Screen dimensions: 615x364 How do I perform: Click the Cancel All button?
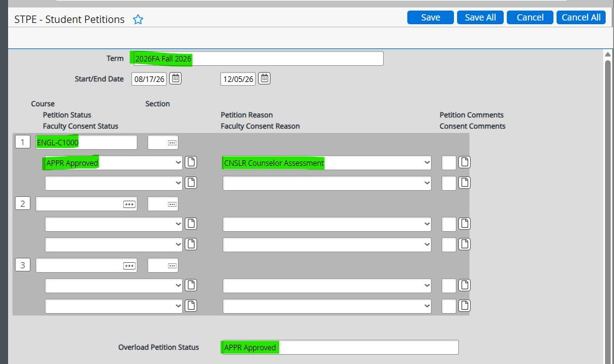point(580,17)
